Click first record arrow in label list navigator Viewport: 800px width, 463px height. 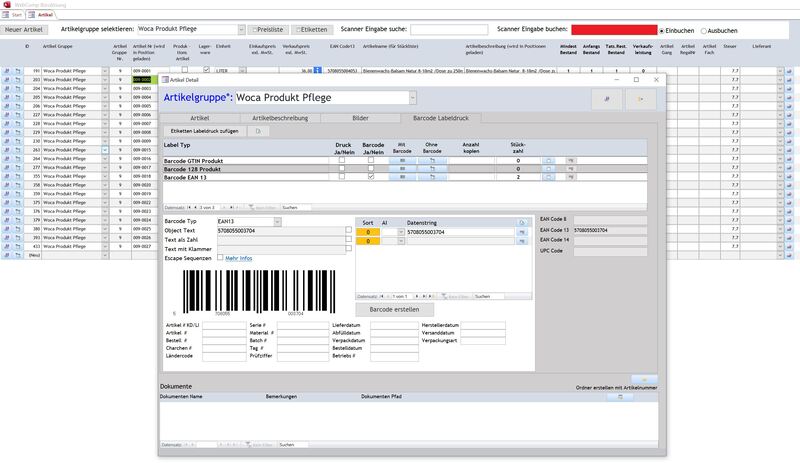tap(189, 207)
